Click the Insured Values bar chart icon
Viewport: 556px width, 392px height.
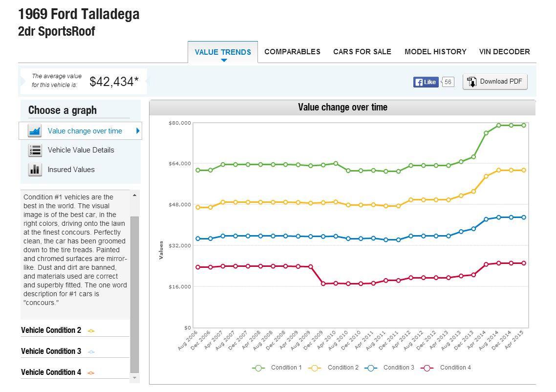coord(35,170)
